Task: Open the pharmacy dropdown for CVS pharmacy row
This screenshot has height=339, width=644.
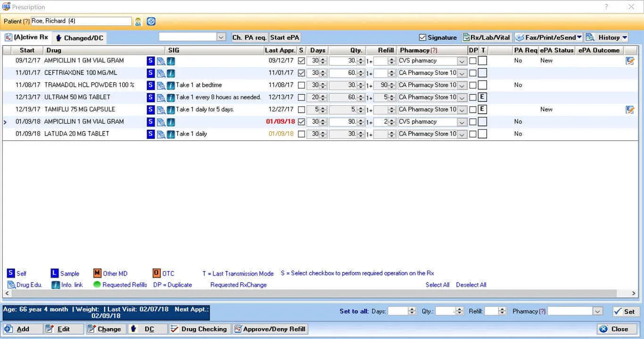Action: 461,61
